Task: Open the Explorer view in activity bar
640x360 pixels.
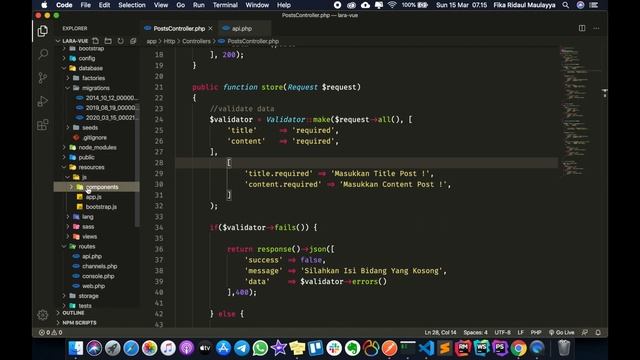Action: point(42,31)
